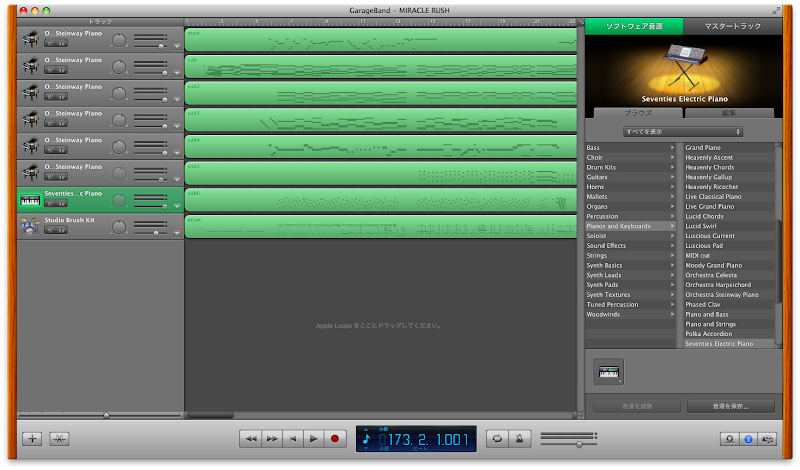Expand the Bass category arrow
This screenshot has height=470, width=800.
pyautogui.click(x=672, y=147)
